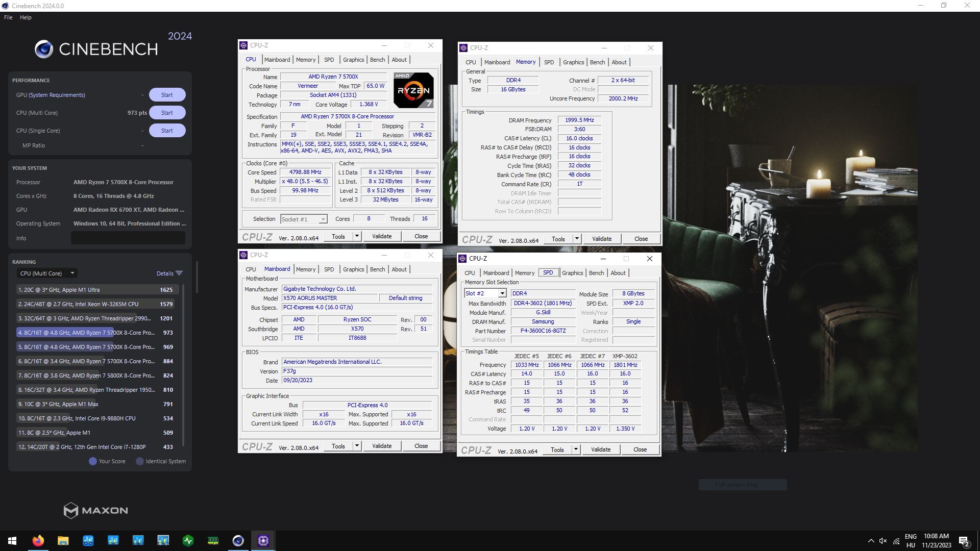980x551 pixels.
Task: Click the Cinebench logo sphere icon
Action: pos(44,49)
